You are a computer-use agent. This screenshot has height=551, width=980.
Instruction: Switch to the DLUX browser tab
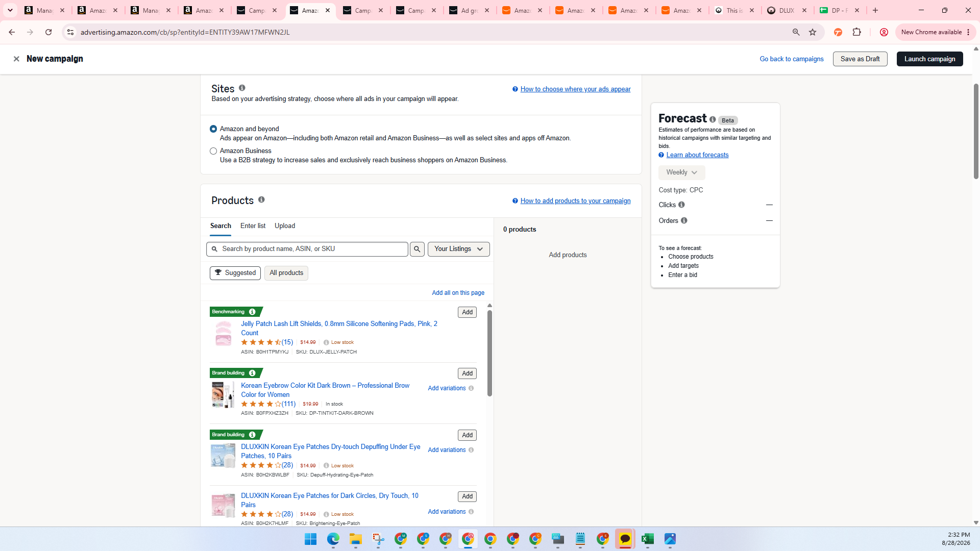pos(787,10)
